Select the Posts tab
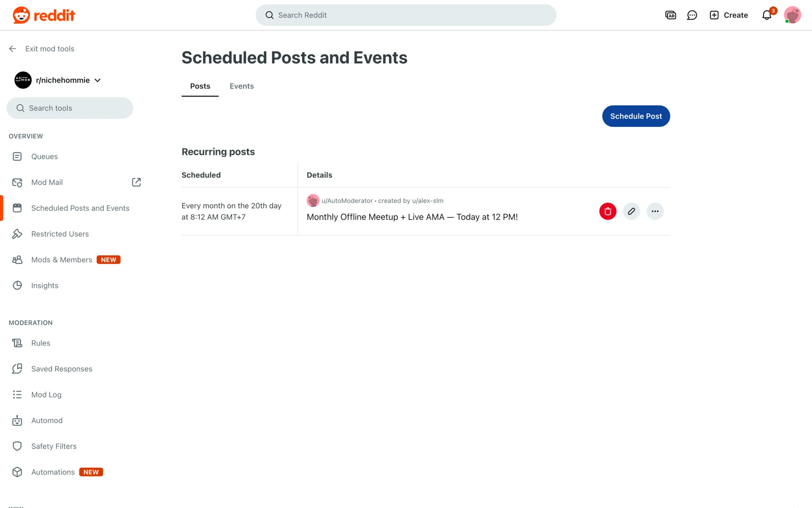 click(x=200, y=86)
